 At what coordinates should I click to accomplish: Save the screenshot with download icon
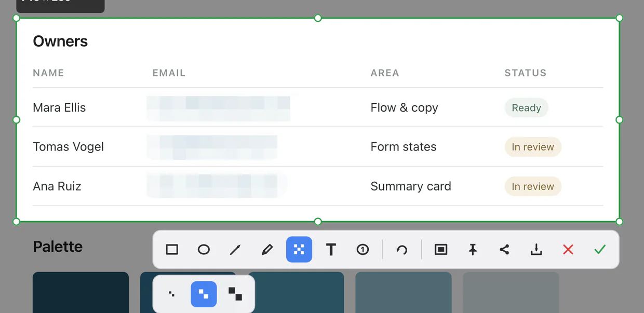coord(536,250)
